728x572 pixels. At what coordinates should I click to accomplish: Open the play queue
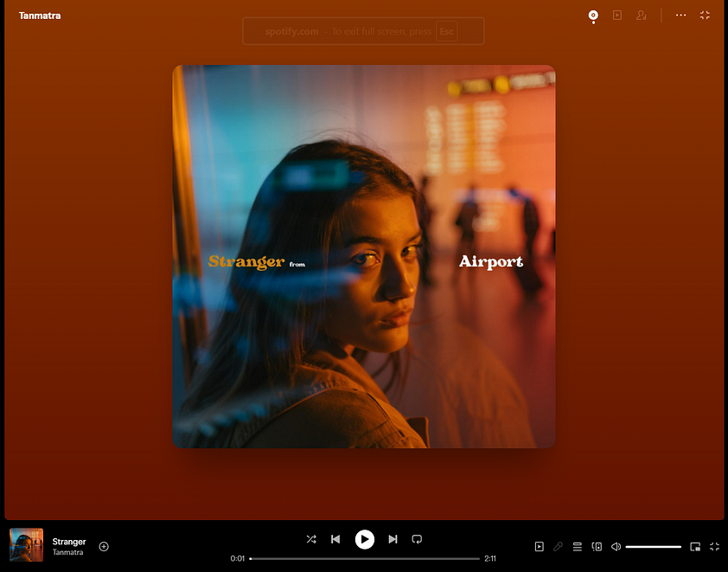[x=577, y=546]
